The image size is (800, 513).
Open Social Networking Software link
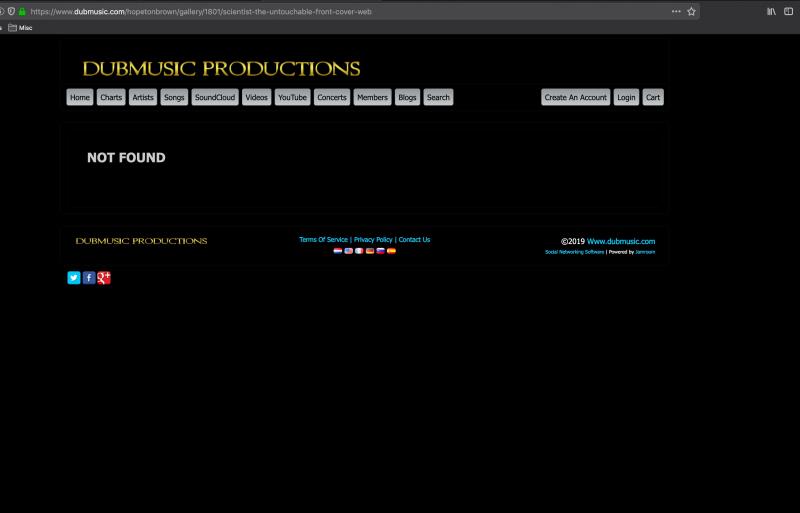point(574,252)
